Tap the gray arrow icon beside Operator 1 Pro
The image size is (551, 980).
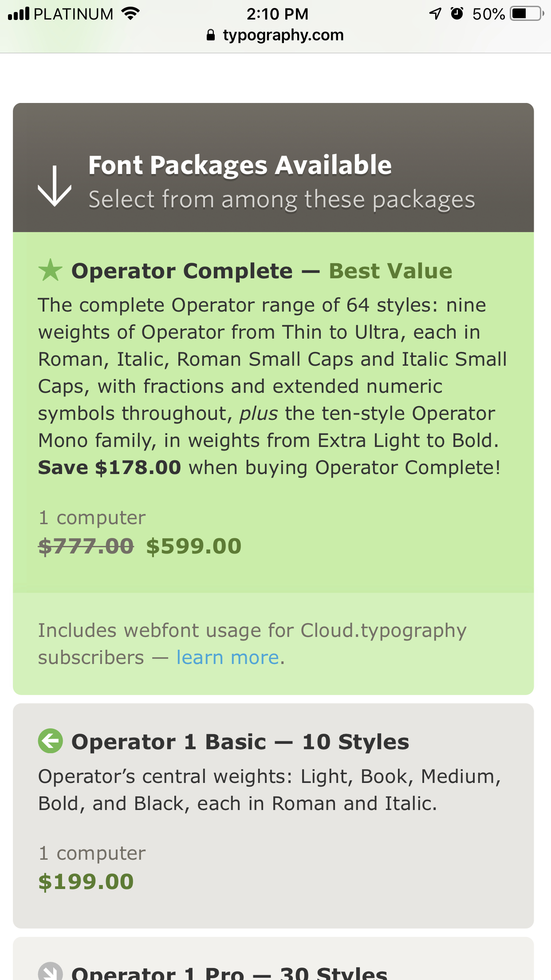tap(50, 972)
